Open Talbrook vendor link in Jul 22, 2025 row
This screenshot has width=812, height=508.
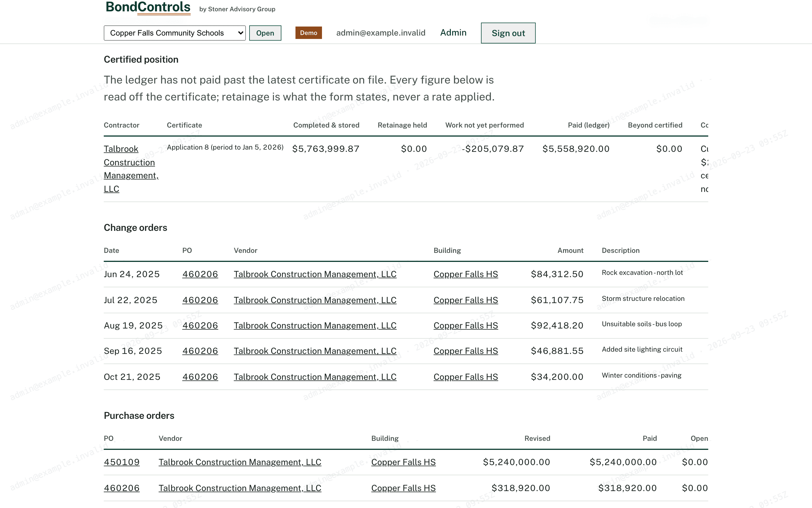pos(315,300)
